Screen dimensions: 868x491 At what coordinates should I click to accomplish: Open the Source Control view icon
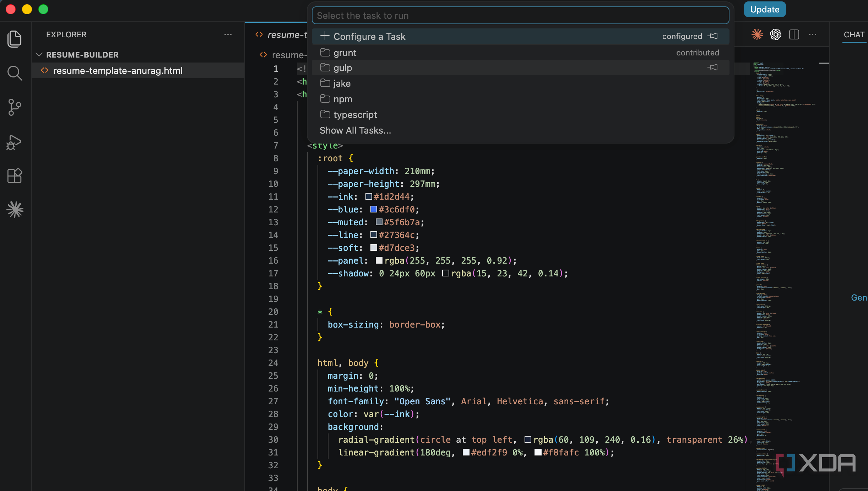tap(15, 107)
